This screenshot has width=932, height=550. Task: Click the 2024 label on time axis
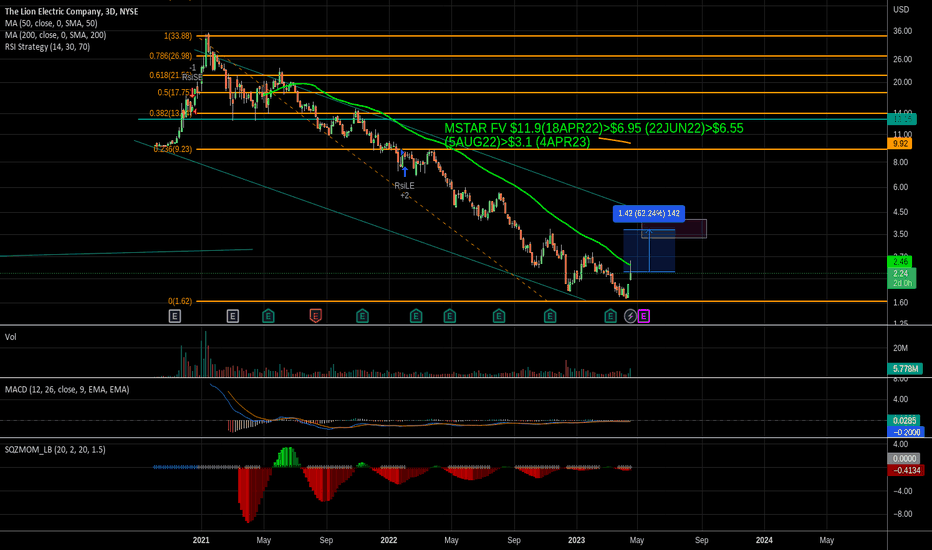point(764,540)
